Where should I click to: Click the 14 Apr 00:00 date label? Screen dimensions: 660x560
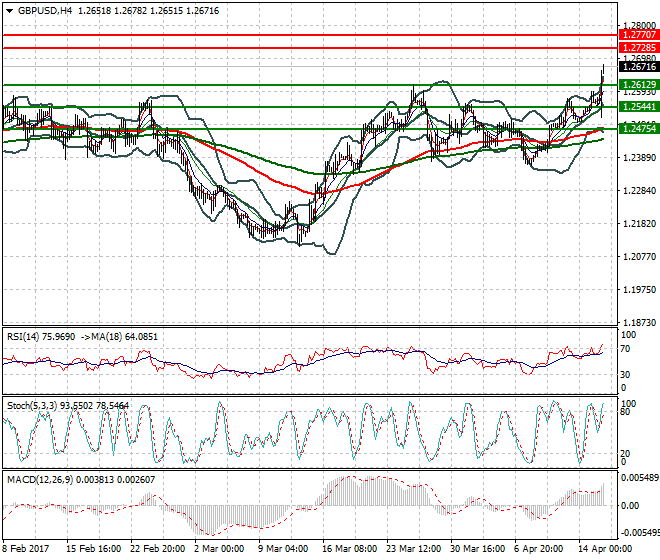(605, 549)
